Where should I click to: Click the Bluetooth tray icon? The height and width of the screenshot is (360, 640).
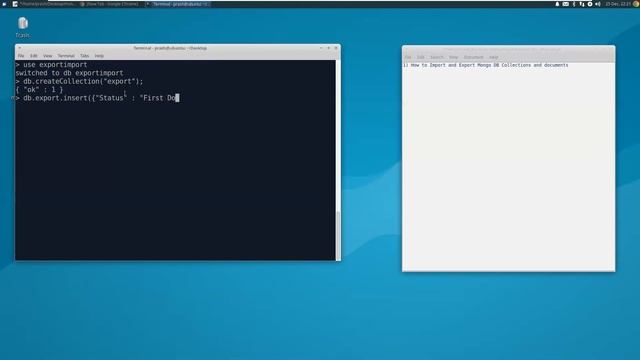(x=574, y=4)
